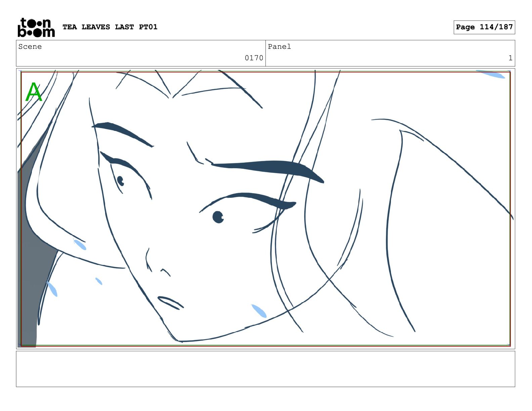The width and height of the screenshot is (532, 411).
Task: Click the storyboard panel drawing thumbnail
Action: [265, 209]
